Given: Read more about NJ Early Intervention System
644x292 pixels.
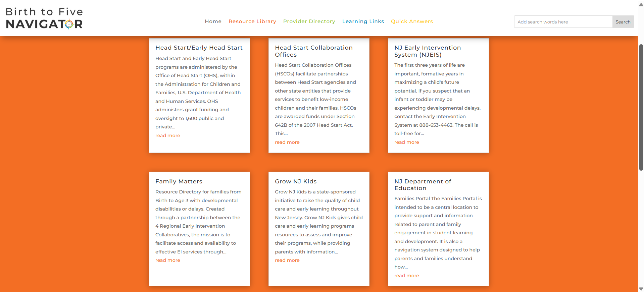Looking at the screenshot, I should coord(407,142).
